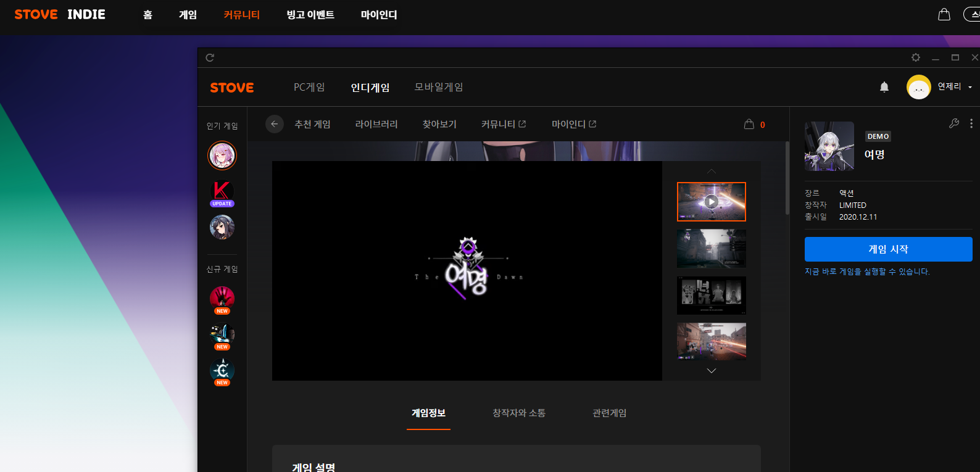Open the 라이브러리 menu item
The height and width of the screenshot is (472, 980).
[x=376, y=124]
